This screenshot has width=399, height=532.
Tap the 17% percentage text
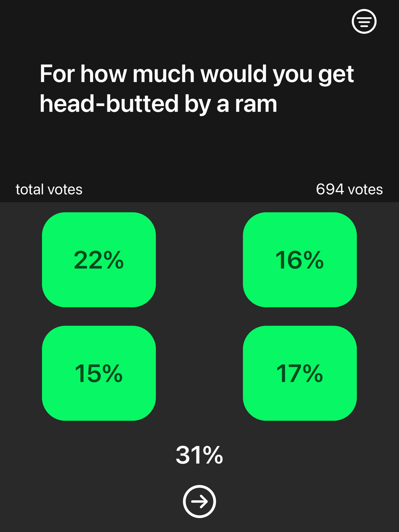tap(300, 374)
